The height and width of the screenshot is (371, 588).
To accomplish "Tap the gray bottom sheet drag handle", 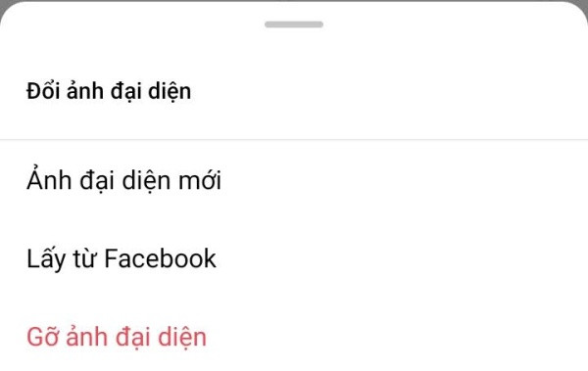I will 294,24.
